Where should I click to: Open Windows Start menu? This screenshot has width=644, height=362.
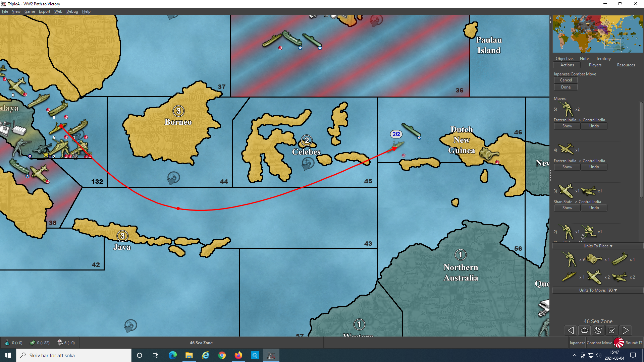tap(8, 355)
